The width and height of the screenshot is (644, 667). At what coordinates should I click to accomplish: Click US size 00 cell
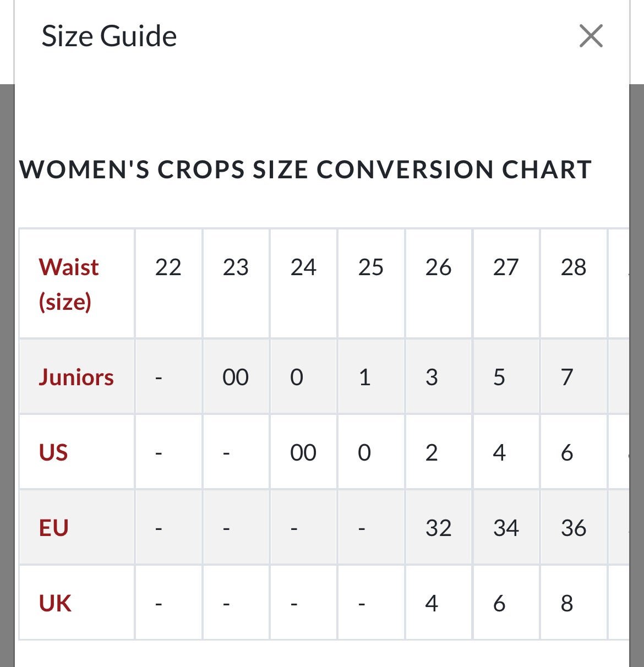coord(303,452)
